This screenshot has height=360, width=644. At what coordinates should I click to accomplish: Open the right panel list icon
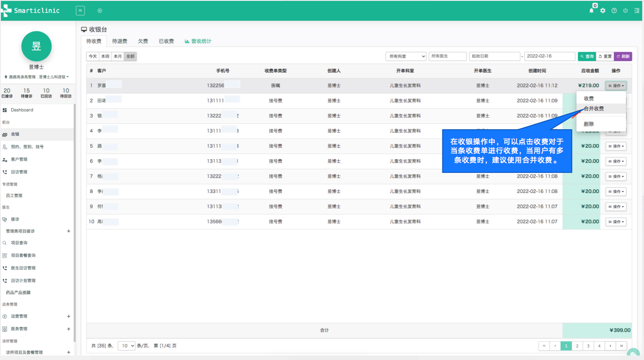(x=636, y=10)
